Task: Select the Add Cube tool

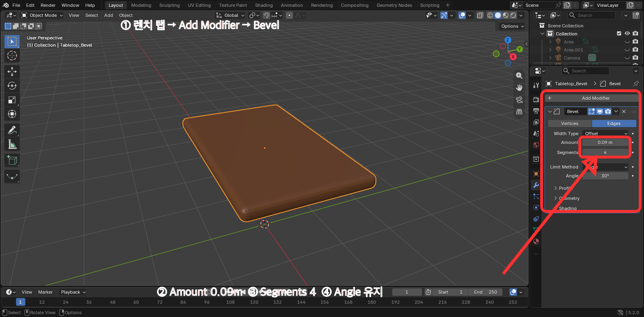Action: coord(12,161)
